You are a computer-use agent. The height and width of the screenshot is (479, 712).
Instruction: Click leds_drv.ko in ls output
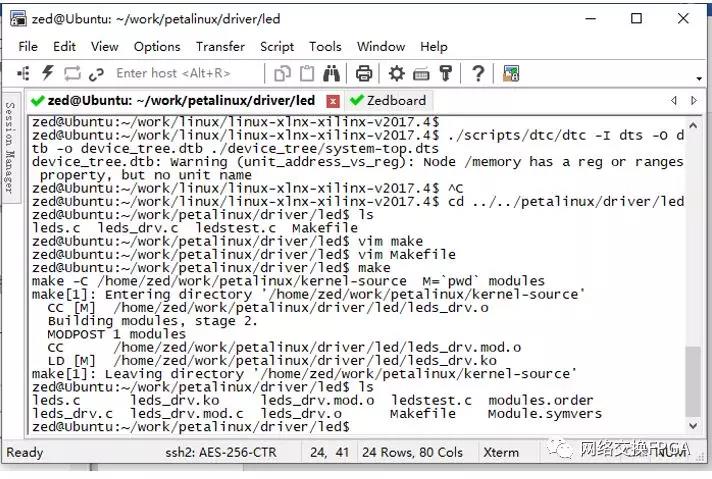(x=175, y=400)
